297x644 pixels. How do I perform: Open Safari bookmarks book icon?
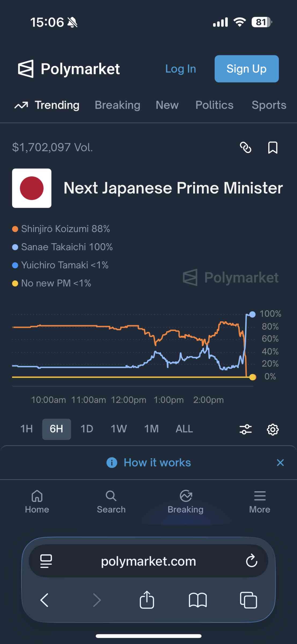198,600
